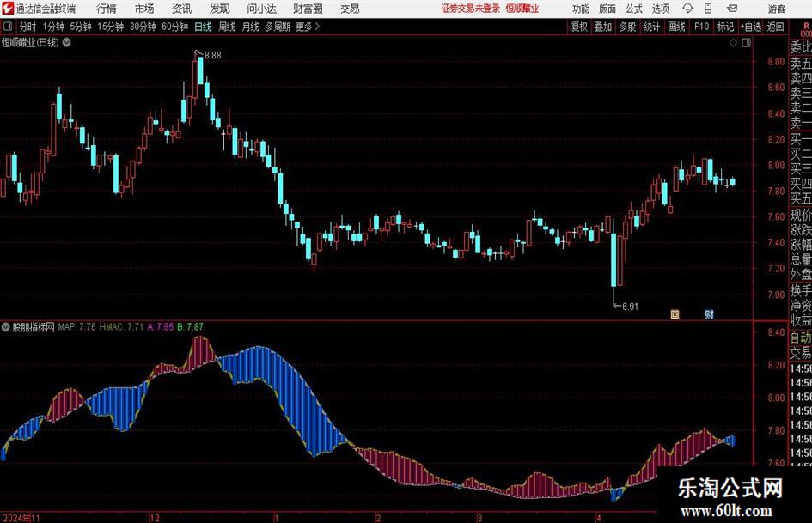Open the 版面 menu

click(x=607, y=9)
